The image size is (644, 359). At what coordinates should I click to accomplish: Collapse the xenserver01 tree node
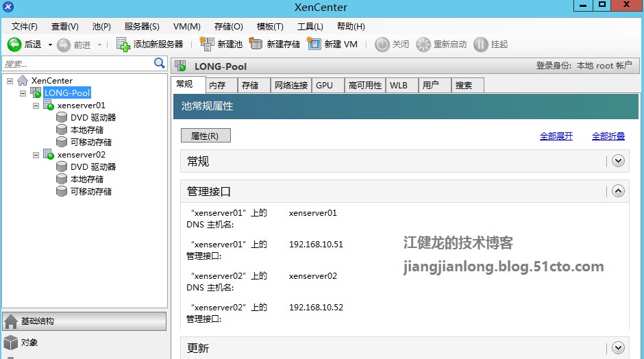click(36, 106)
